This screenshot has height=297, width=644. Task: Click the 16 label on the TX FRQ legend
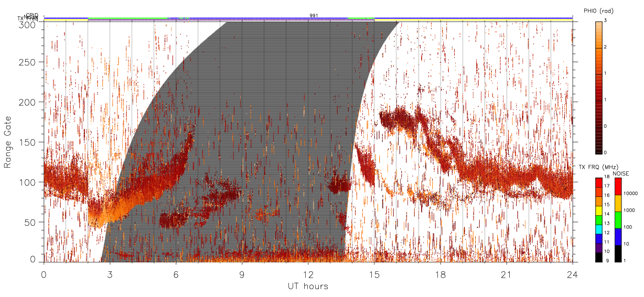[606, 195]
